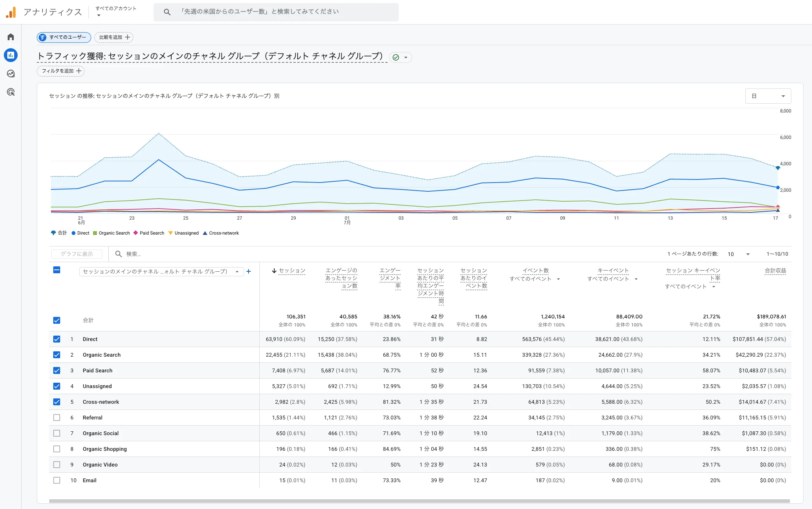Click the Cross-network row label

coord(101,402)
